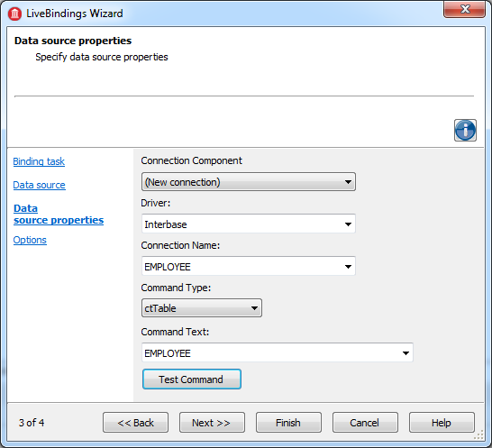Click inside the Command Text EMPLOYEE field
The height and width of the screenshot is (448, 492).
(270, 352)
